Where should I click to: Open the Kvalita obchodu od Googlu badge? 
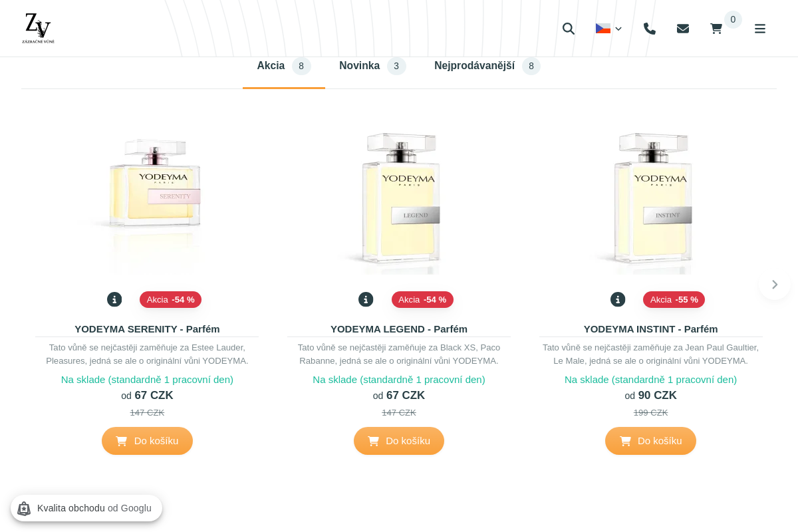(86, 508)
